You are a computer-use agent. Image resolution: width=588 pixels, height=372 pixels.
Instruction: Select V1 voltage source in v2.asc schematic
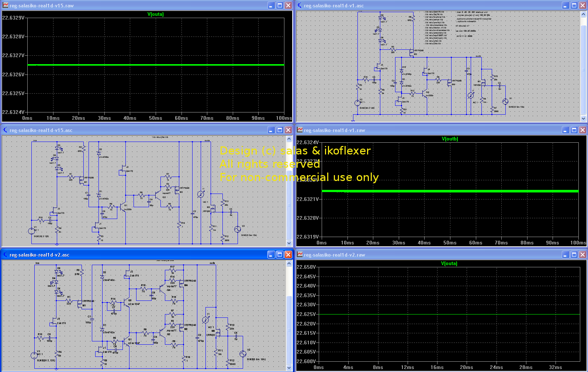coord(34,355)
